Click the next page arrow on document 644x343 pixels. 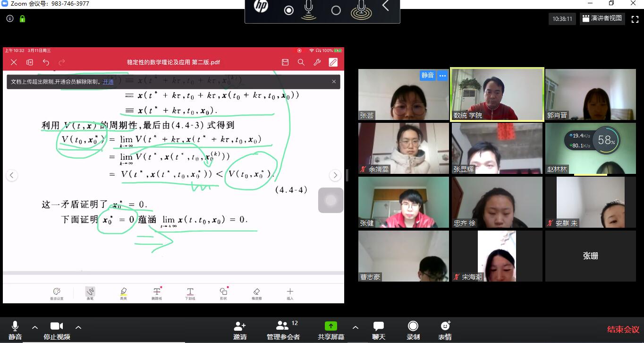pyautogui.click(x=335, y=175)
